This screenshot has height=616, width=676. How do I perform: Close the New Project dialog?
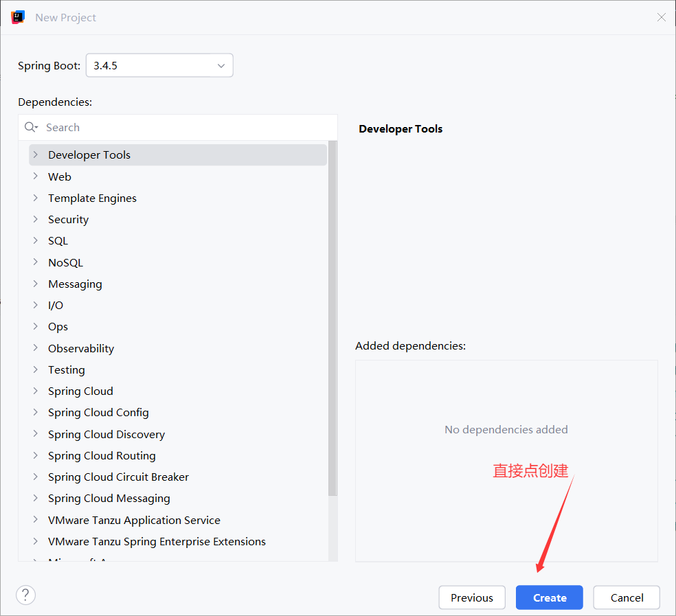662,17
